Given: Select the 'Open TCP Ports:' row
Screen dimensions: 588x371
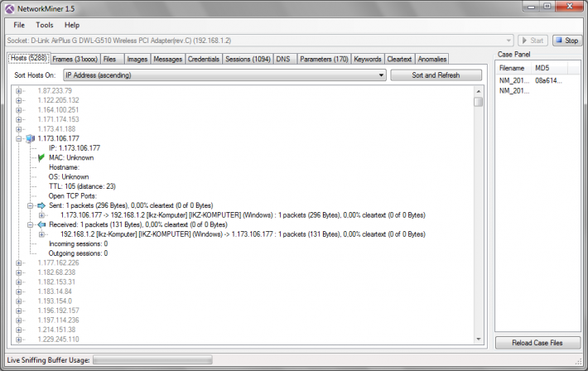Looking at the screenshot, I should click(x=72, y=196).
